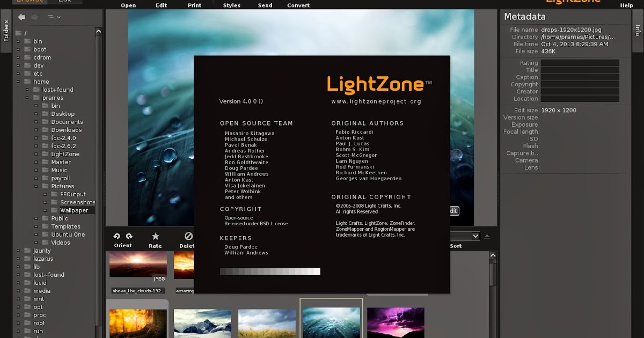Image resolution: width=644 pixels, height=338 pixels.
Task: Expand the Documents folder
Action: point(36,122)
